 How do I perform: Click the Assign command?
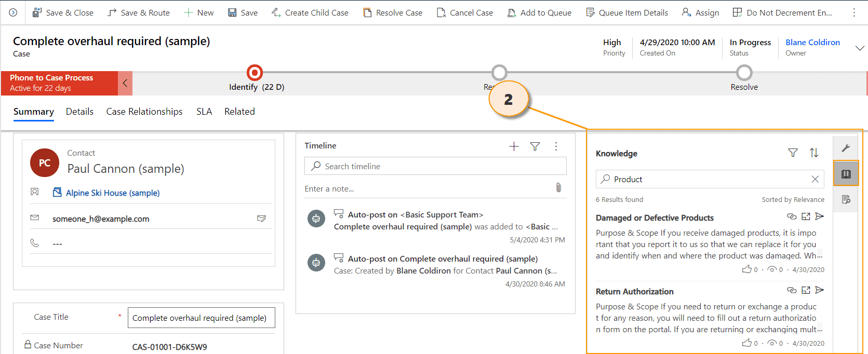coord(700,12)
